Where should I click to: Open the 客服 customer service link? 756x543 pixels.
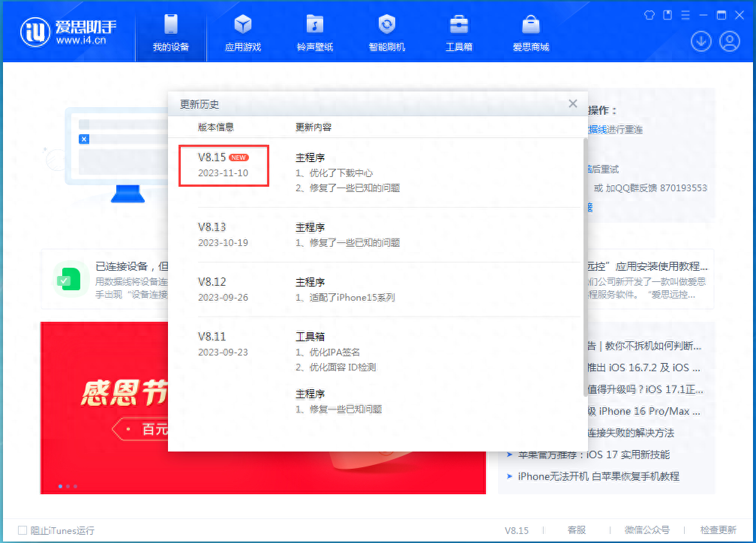(576, 530)
